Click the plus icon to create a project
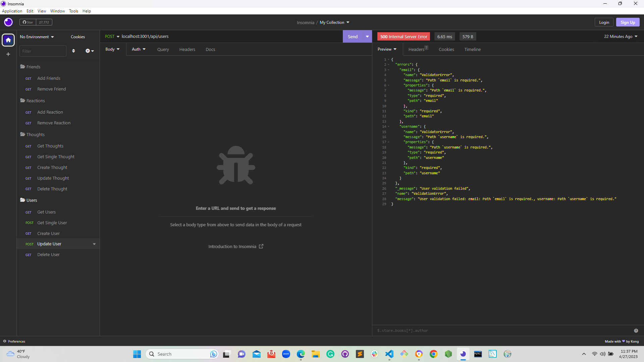 [x=8, y=54]
